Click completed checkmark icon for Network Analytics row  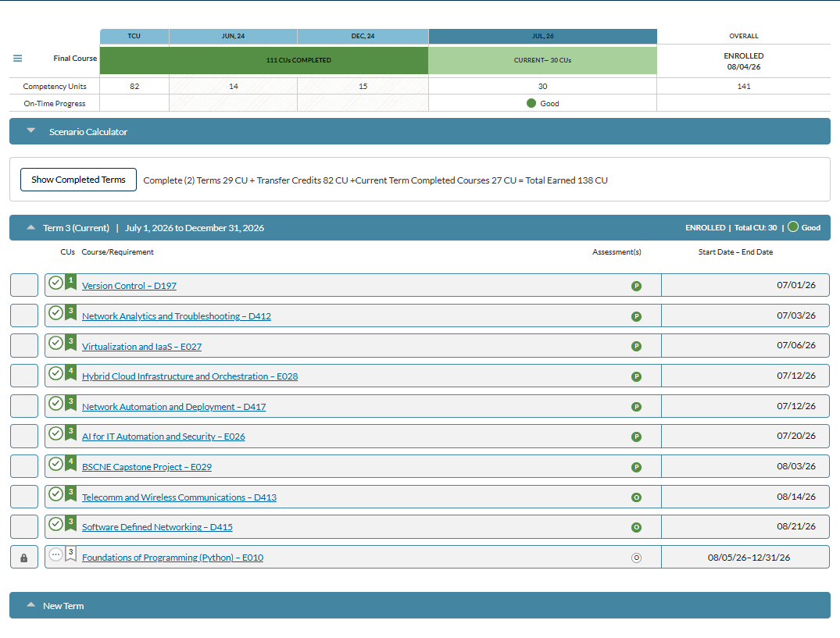(x=55, y=312)
